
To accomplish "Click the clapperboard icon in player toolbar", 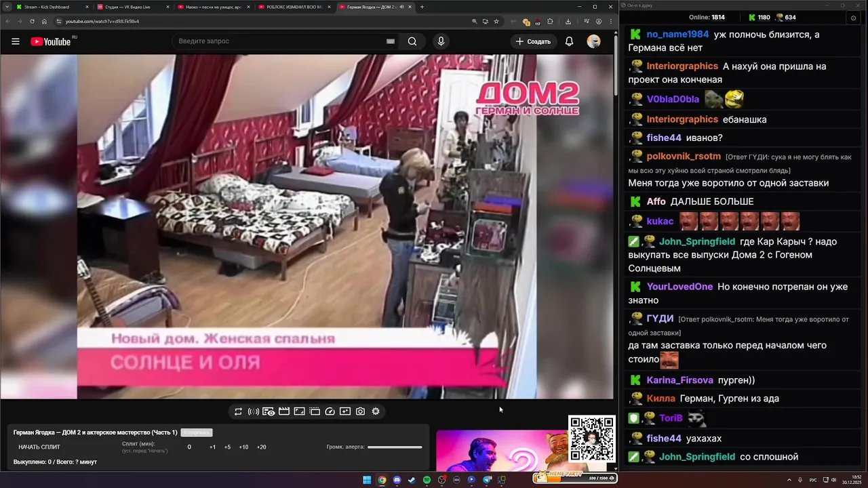I will 284,411.
